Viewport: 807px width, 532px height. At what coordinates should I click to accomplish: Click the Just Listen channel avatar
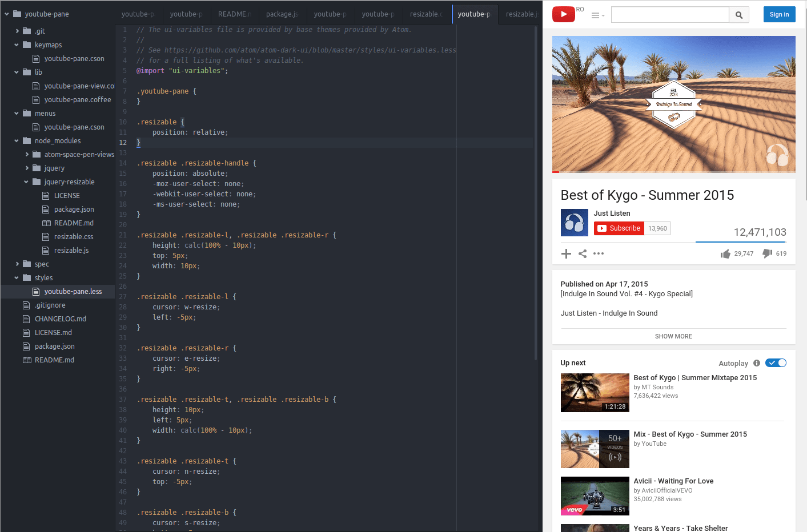click(575, 223)
